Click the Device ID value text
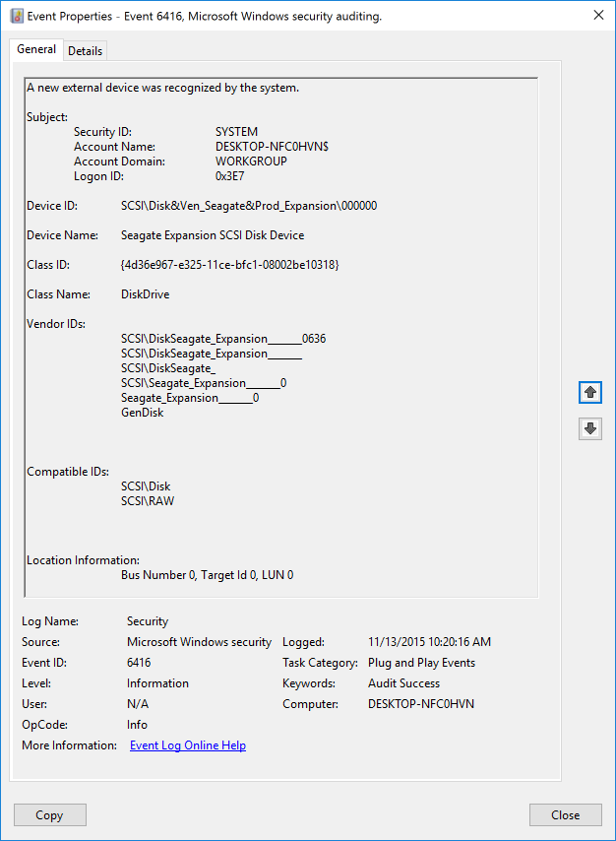 [x=248, y=206]
